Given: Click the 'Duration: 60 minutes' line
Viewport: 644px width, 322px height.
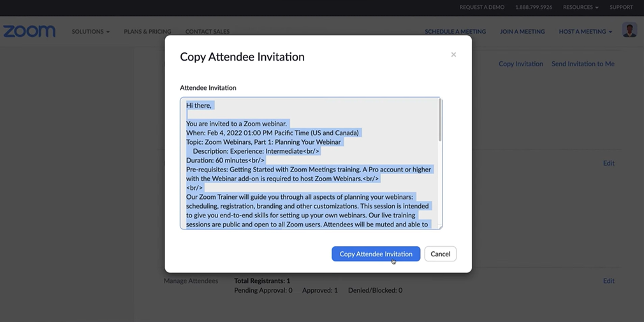Looking at the screenshot, I should tap(225, 160).
